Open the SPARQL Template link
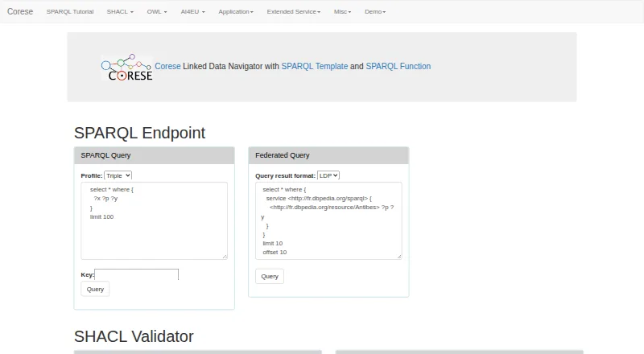The width and height of the screenshot is (644, 354). tap(315, 66)
